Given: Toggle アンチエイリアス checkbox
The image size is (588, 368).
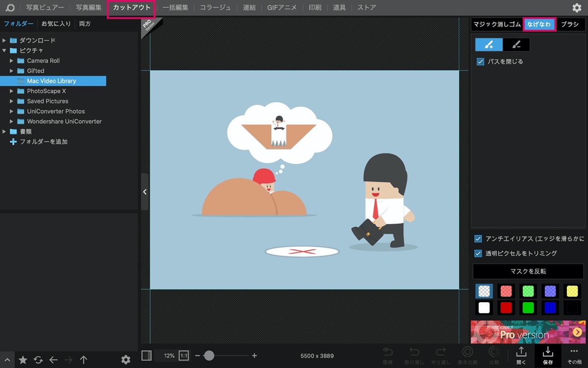Looking at the screenshot, I should pos(478,239).
